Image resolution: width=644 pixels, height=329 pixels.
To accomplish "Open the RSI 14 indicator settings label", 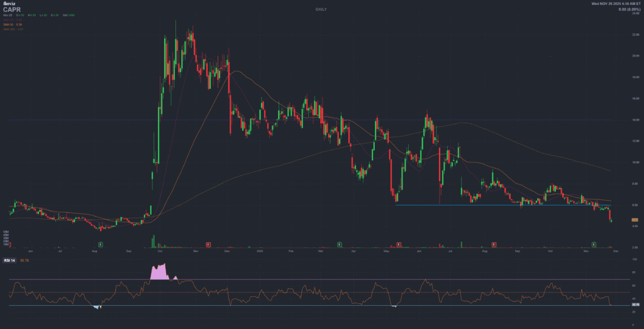I will 11,259.
